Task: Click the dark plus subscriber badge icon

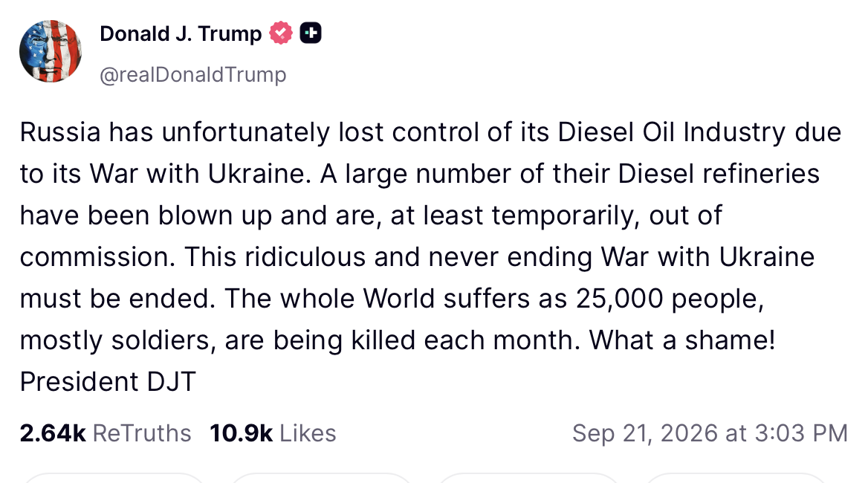Action: [311, 33]
